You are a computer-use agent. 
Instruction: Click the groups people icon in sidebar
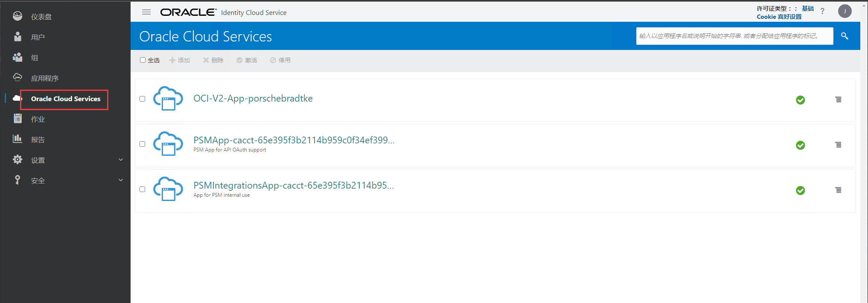(x=17, y=57)
